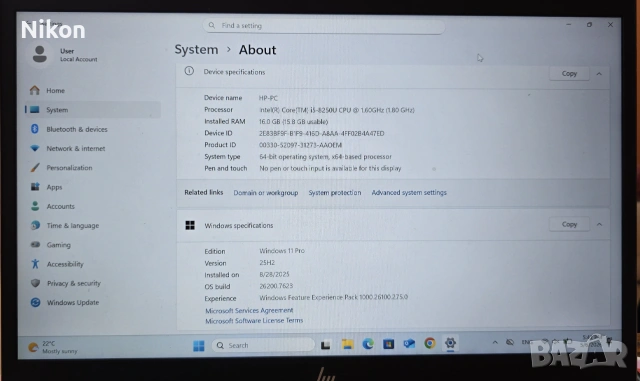Click the Windows Update icon
This screenshot has height=381, width=640.
coord(36,302)
